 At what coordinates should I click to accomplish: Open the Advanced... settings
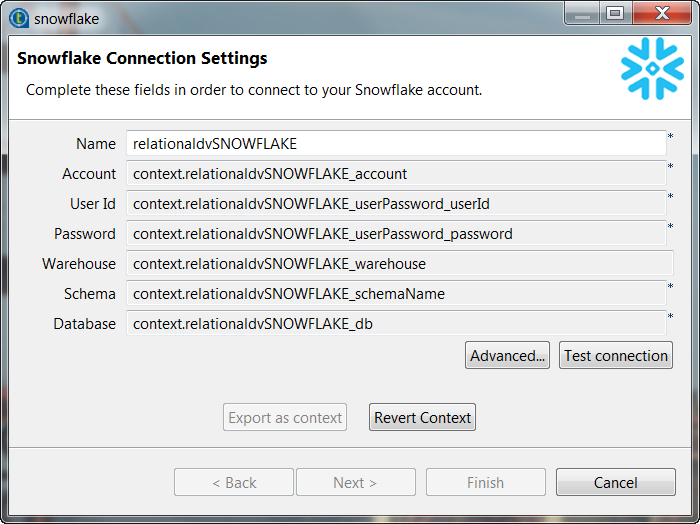(x=508, y=356)
